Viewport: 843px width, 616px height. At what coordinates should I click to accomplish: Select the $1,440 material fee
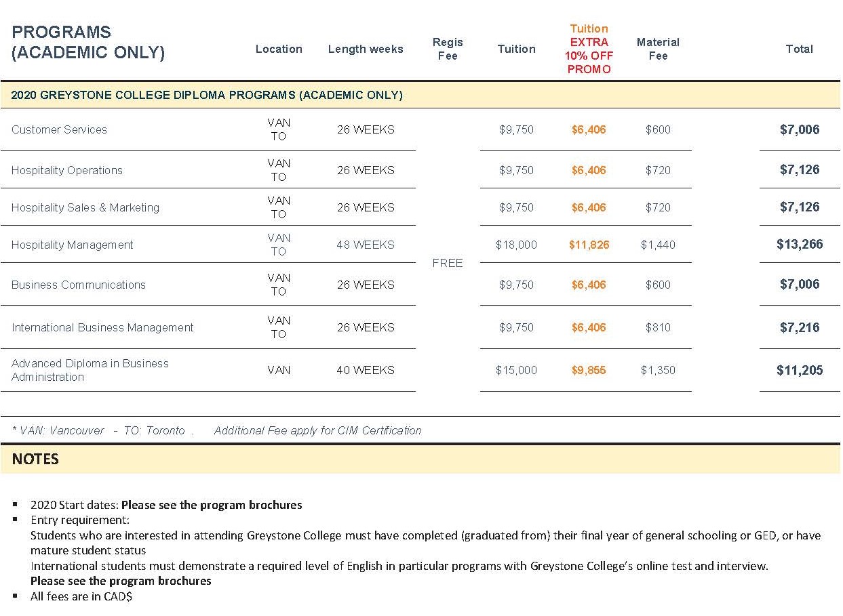click(x=658, y=245)
